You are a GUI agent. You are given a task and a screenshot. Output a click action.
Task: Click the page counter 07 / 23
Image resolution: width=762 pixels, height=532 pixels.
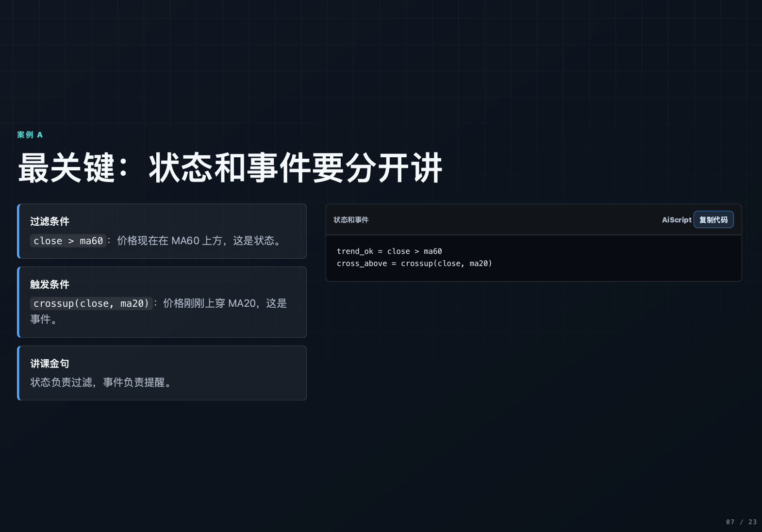tap(741, 522)
